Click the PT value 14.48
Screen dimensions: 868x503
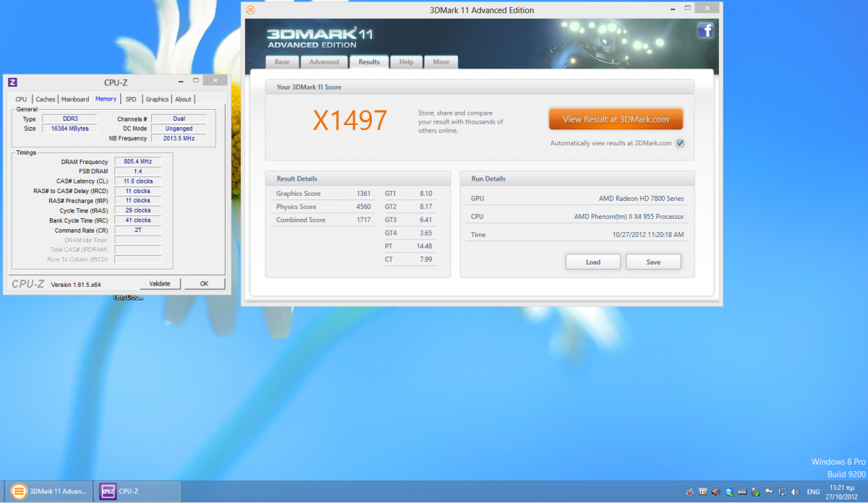[x=425, y=246]
